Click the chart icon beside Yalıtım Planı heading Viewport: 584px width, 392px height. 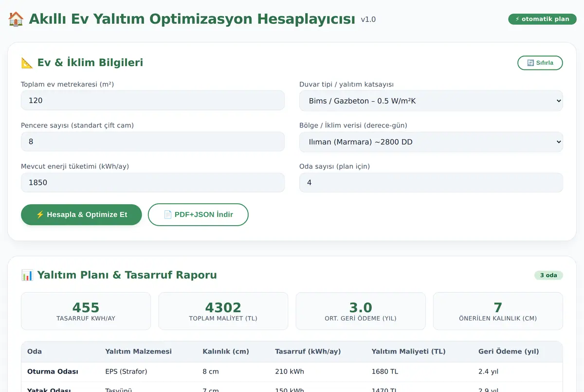pos(27,275)
